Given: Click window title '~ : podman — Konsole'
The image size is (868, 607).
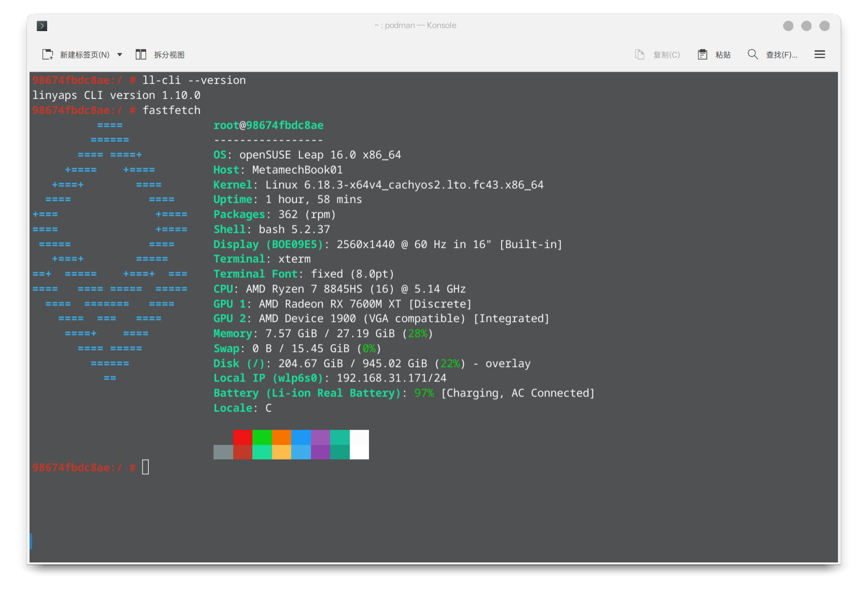Looking at the screenshot, I should pos(416,25).
